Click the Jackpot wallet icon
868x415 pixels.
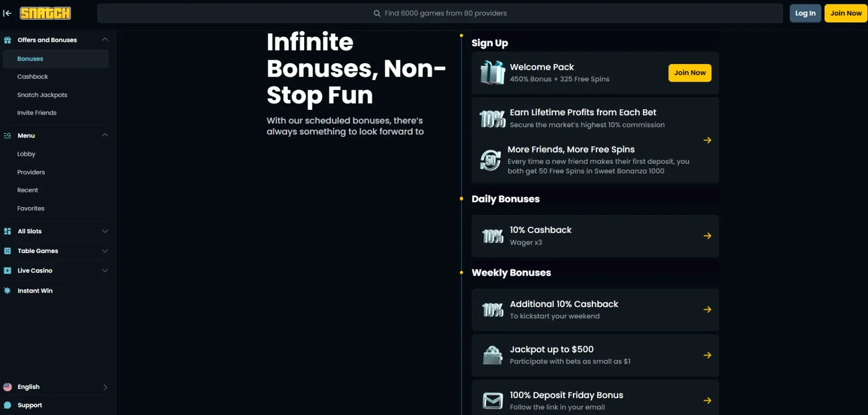(x=492, y=356)
